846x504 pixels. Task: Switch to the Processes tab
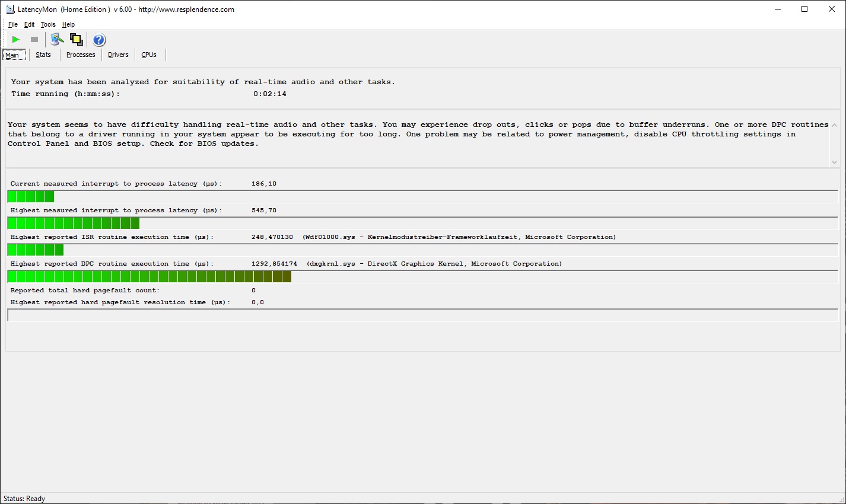coord(81,55)
